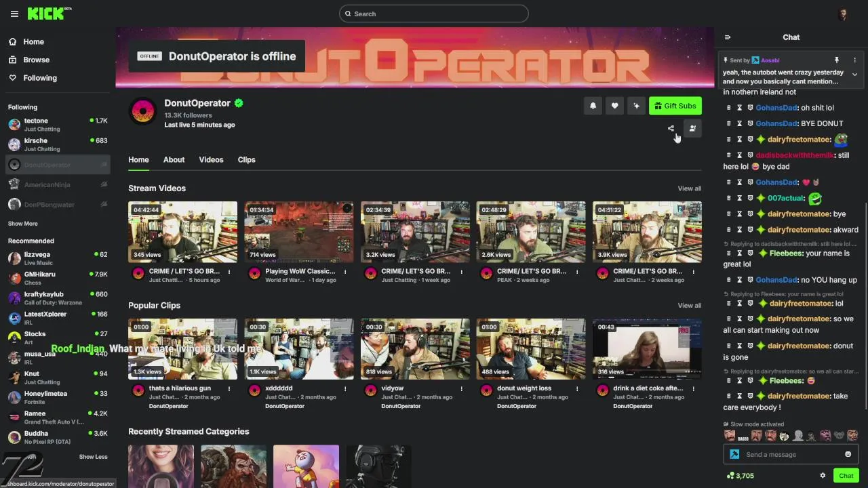Image resolution: width=868 pixels, height=488 pixels.
Task: Click Show More under Following
Action: (x=23, y=224)
